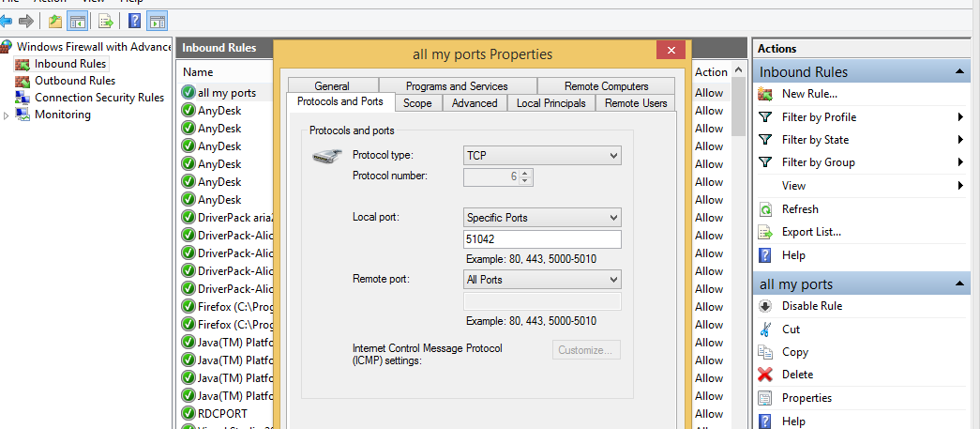Click the Export List toolbar icon
Image resolution: width=980 pixels, height=429 pixels.
(106, 22)
